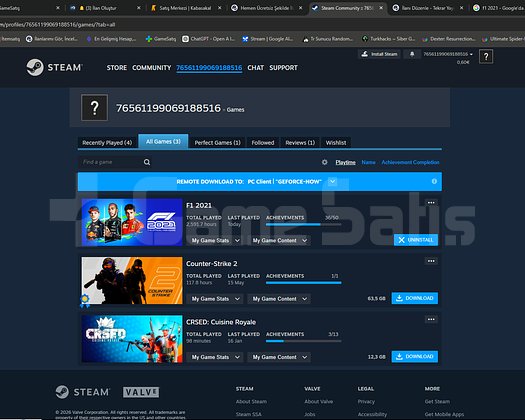The width and height of the screenshot is (525, 420).
Task: Click the CRSED game thumbnail
Action: coord(132,339)
